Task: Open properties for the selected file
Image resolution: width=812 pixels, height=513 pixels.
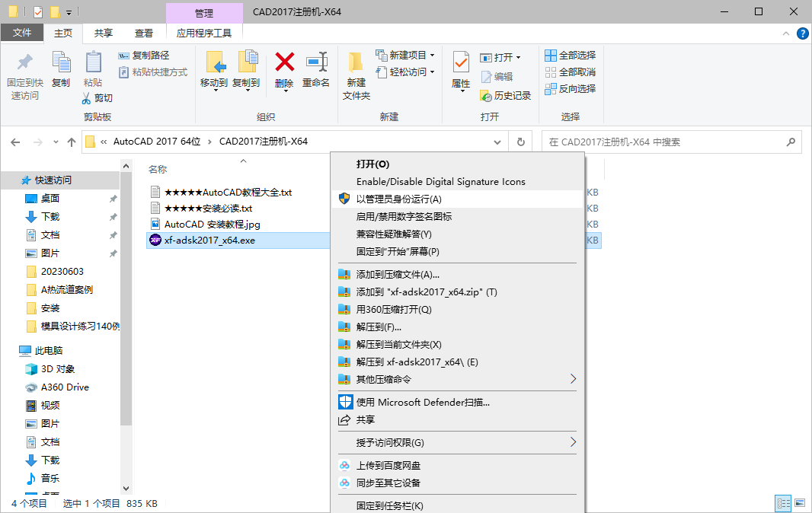Action: click(460, 72)
